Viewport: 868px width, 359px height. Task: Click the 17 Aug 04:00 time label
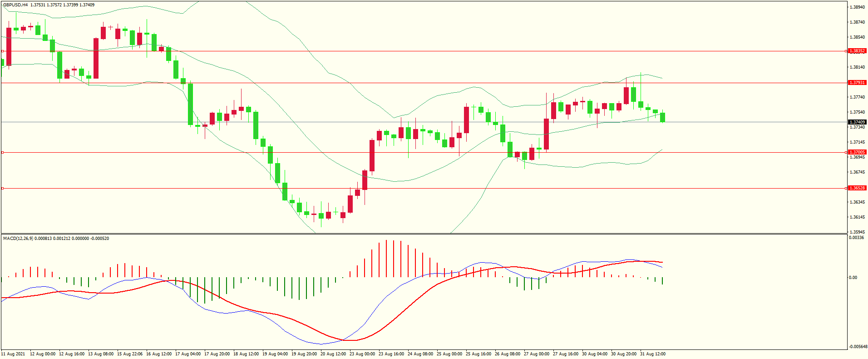pos(188,354)
